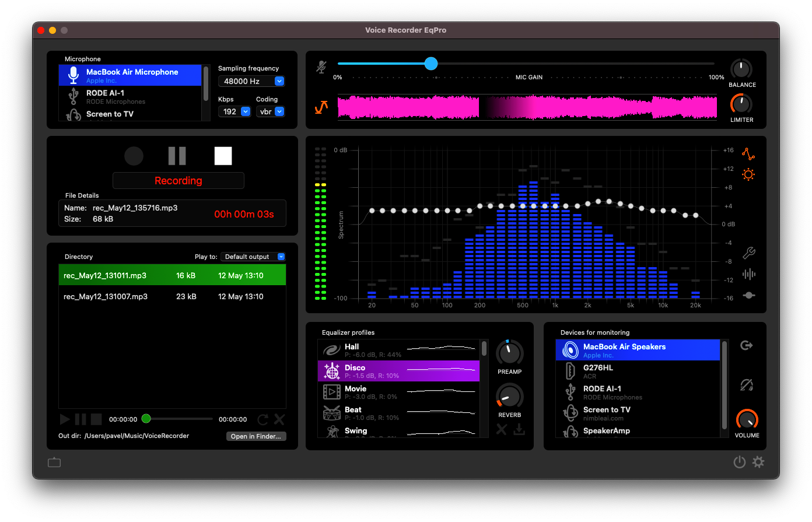This screenshot has width=812, height=522.
Task: Click the Disco profile disco-ball icon
Action: click(332, 371)
